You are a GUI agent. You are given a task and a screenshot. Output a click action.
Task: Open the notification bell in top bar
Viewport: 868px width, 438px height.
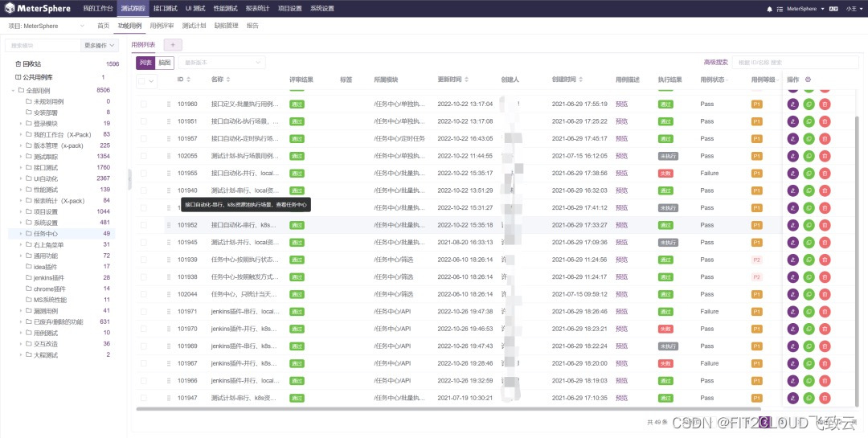(769, 9)
